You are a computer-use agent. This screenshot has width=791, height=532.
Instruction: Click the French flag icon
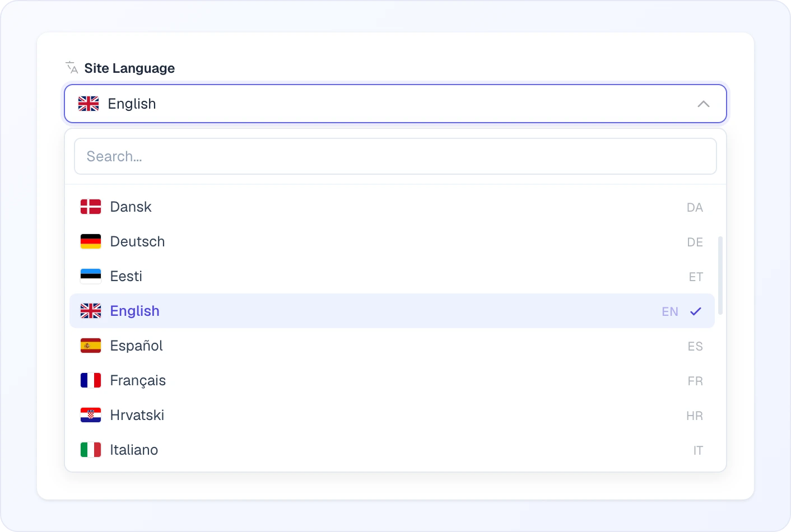click(91, 381)
